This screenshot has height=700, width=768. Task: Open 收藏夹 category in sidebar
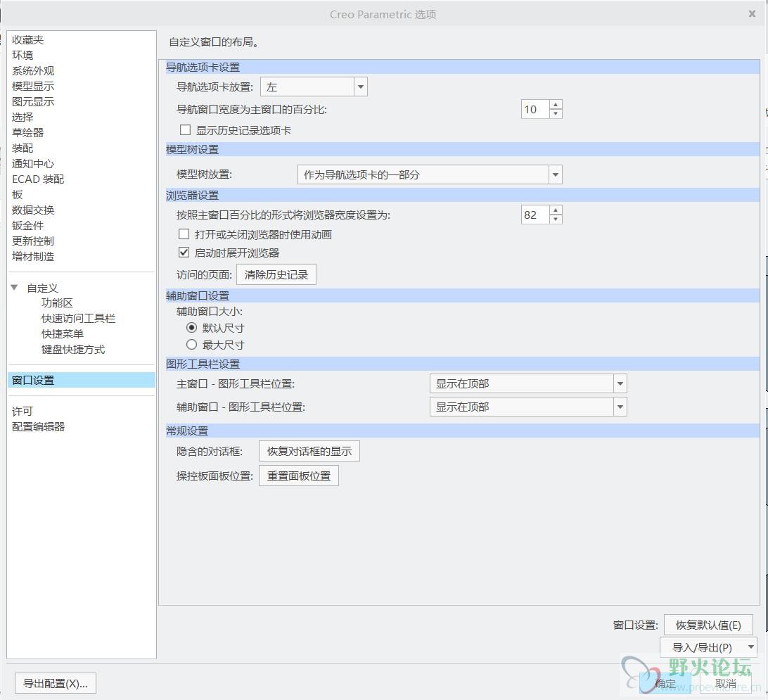(x=28, y=39)
